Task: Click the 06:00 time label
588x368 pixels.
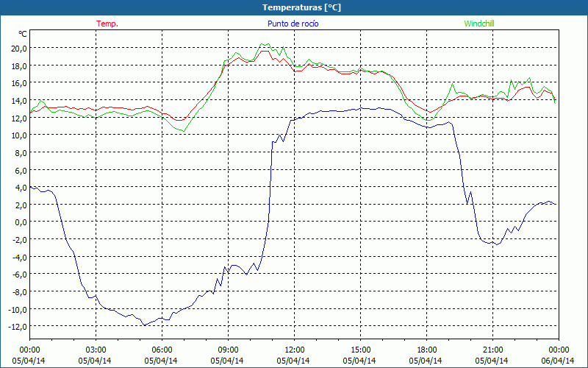Action: coord(162,350)
